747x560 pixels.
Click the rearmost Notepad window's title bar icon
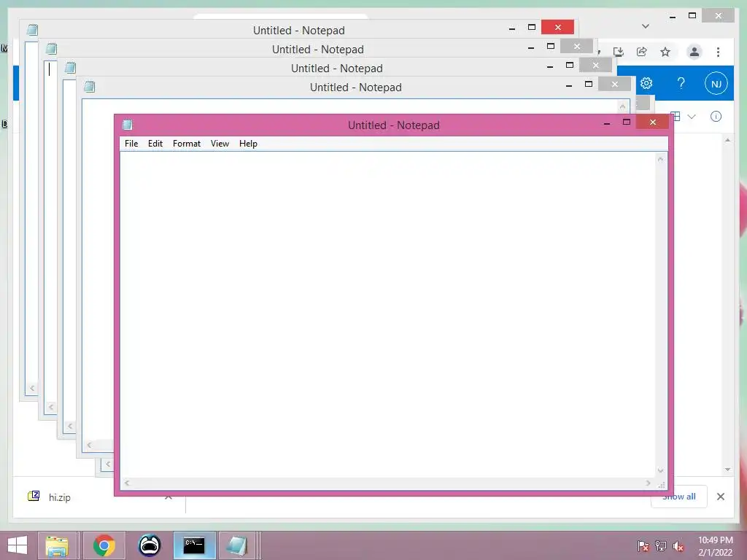[x=32, y=30]
